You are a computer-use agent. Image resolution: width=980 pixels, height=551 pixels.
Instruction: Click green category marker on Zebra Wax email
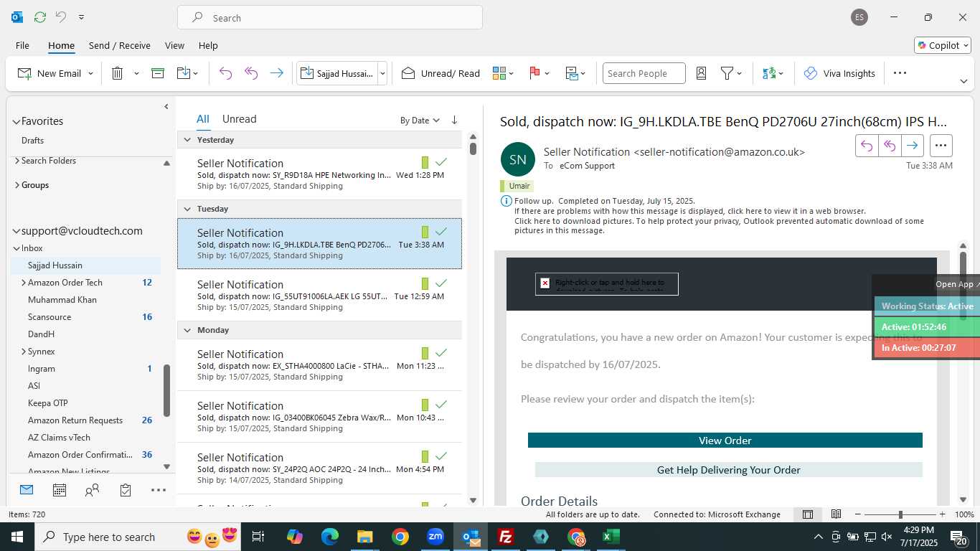(425, 405)
